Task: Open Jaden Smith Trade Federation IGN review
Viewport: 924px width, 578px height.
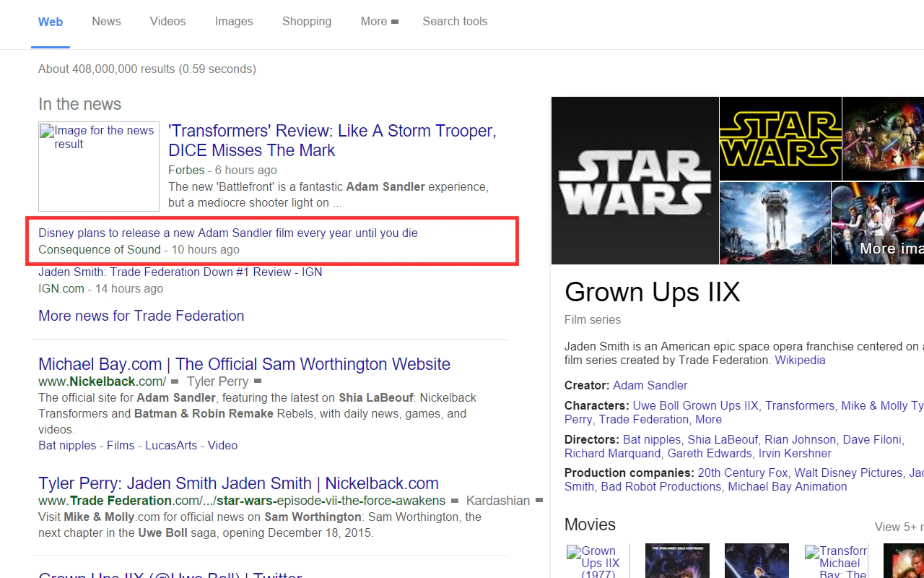Action: (180, 272)
